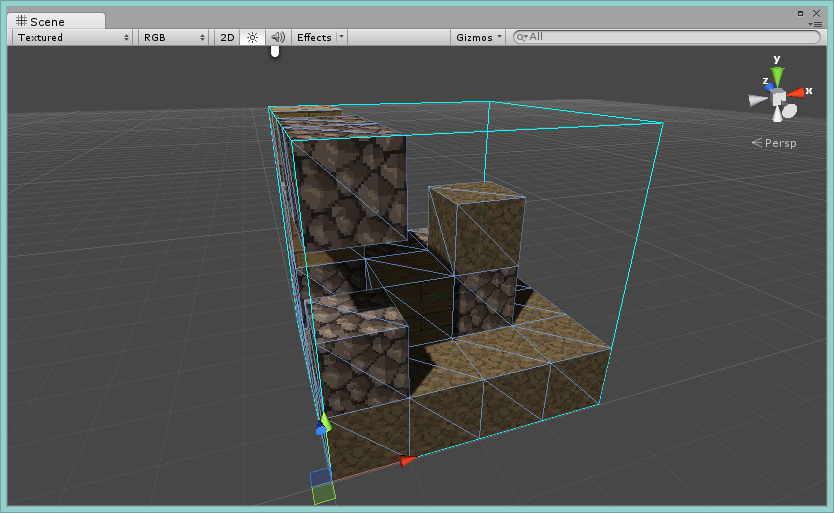Open the RGB render mode dropdown
Viewport: 834px width, 513px height.
173,37
